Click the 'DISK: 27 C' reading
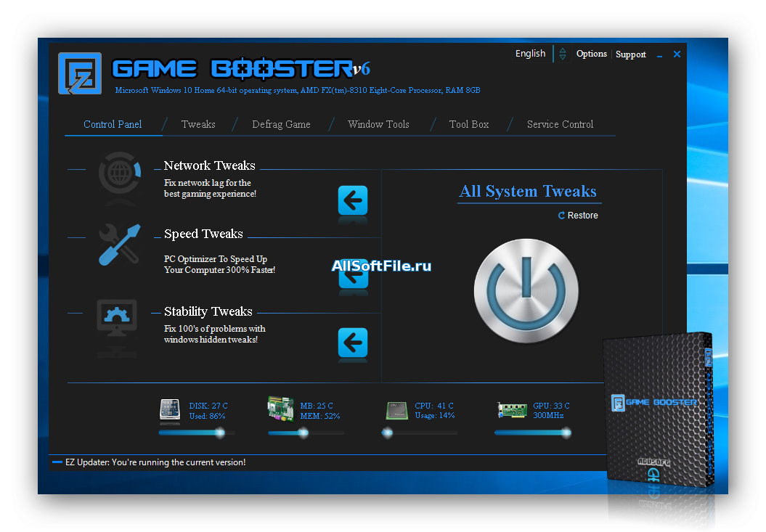Screen dimensions: 766x532 coord(208,406)
